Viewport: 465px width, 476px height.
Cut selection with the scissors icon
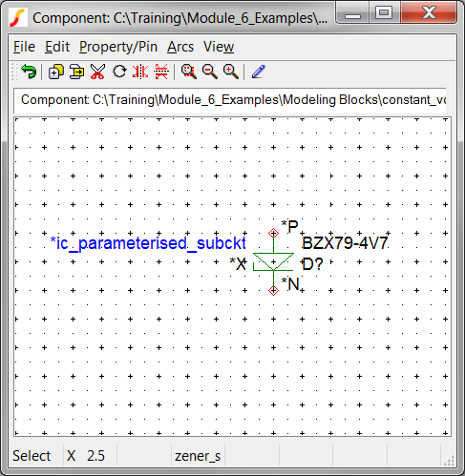(97, 72)
